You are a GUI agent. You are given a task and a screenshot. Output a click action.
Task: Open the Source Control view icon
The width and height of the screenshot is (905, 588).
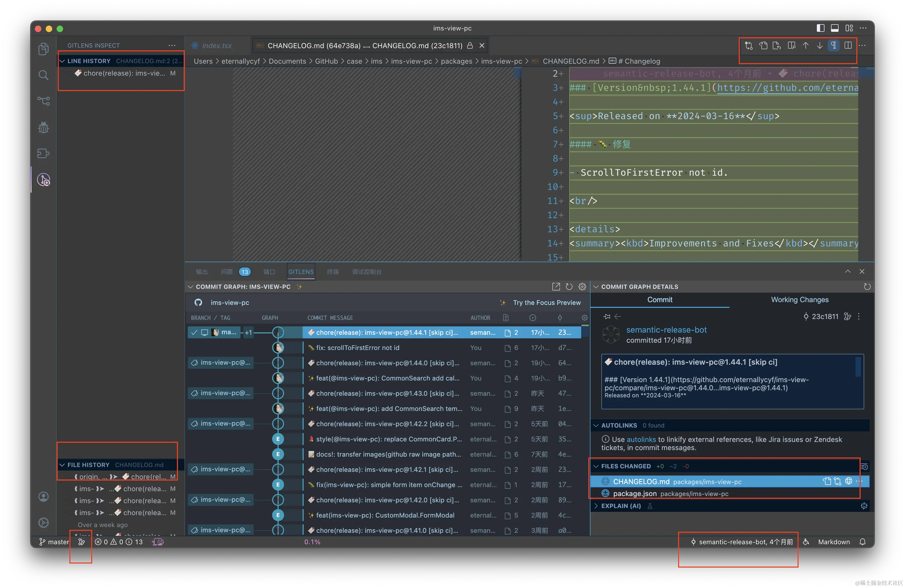pos(43,101)
